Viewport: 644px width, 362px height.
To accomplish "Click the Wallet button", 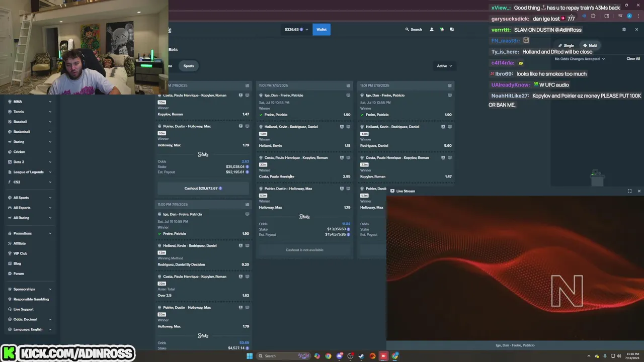I will [321, 30].
